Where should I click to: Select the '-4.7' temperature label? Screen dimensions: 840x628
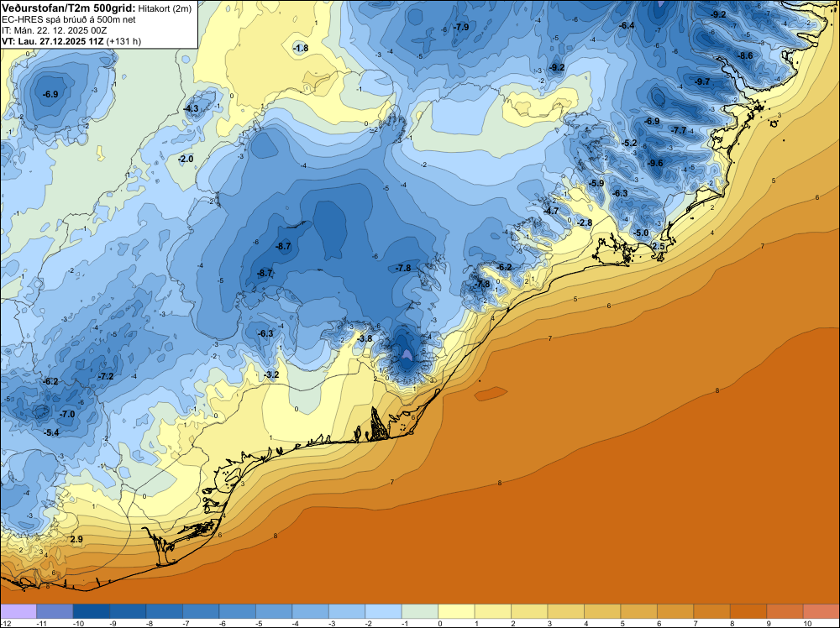tap(551, 212)
